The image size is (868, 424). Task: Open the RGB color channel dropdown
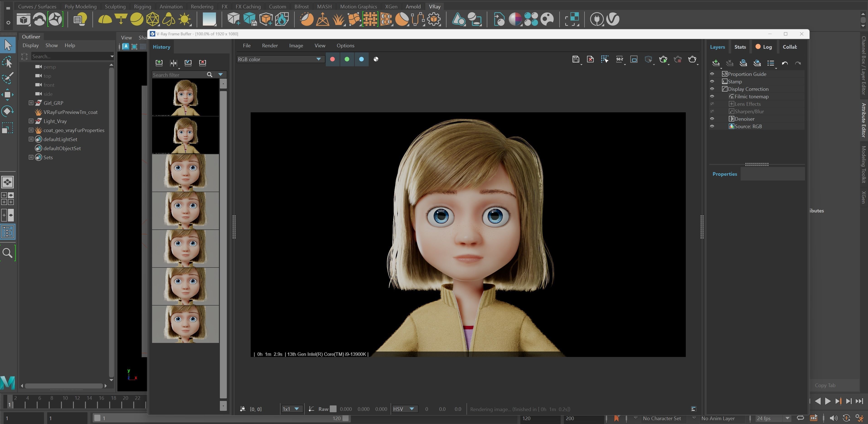(280, 59)
